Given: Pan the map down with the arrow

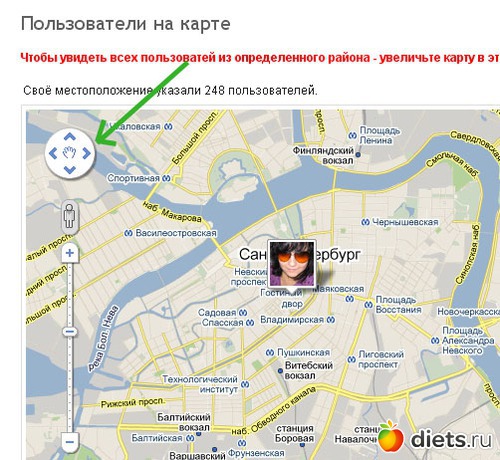Looking at the screenshot, I should pos(70,170).
